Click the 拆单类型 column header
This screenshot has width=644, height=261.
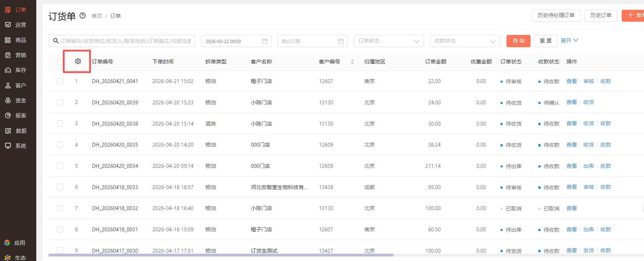coord(216,61)
